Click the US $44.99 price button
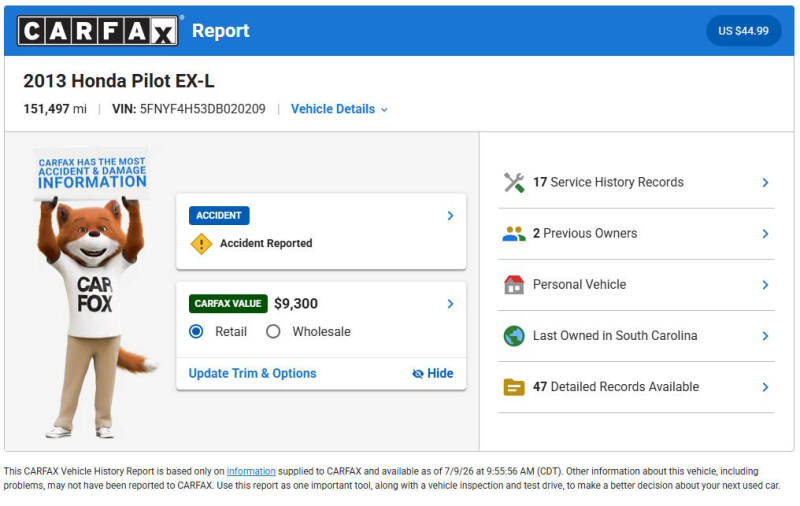Viewport: 800px width, 506px height. pos(743,31)
